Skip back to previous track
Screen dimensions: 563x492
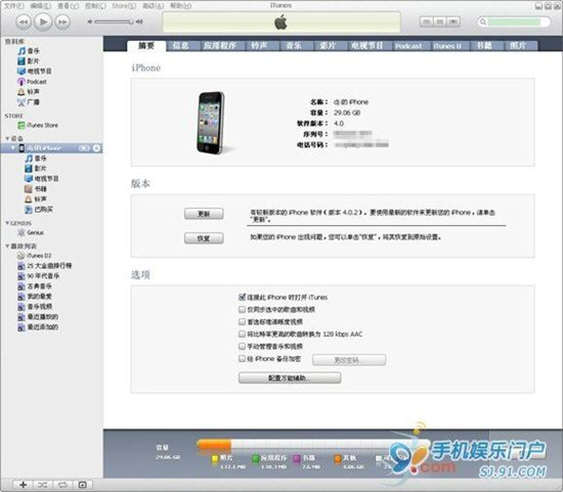23,22
